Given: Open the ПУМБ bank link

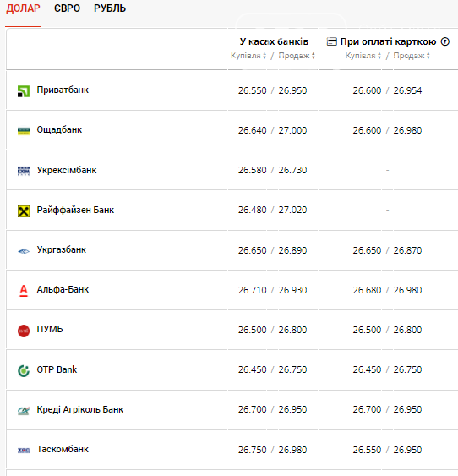Looking at the screenshot, I should (x=50, y=329).
